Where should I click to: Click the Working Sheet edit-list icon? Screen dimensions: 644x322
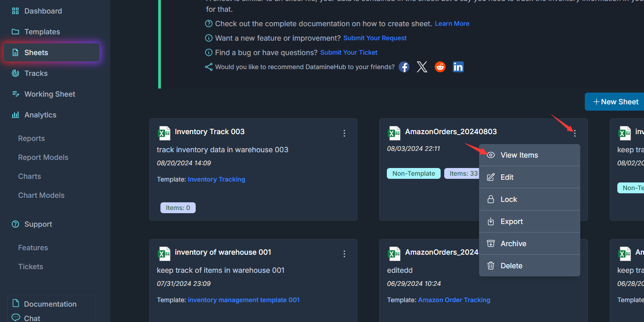tap(15, 94)
